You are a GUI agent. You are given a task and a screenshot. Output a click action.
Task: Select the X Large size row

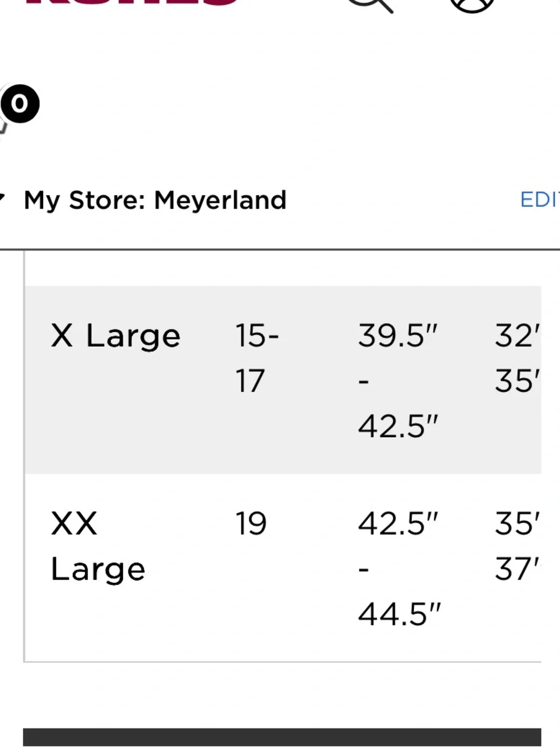(283, 380)
